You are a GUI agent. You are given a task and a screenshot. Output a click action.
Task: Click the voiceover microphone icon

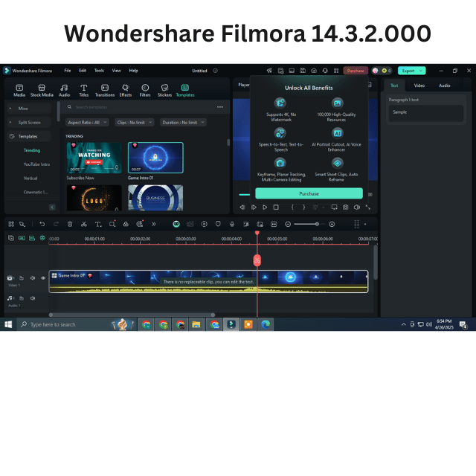pos(232,224)
